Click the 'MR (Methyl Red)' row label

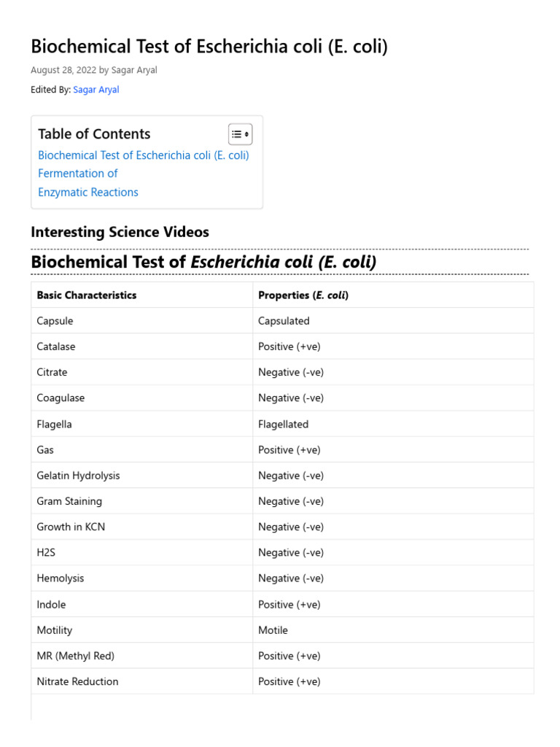[x=75, y=656]
